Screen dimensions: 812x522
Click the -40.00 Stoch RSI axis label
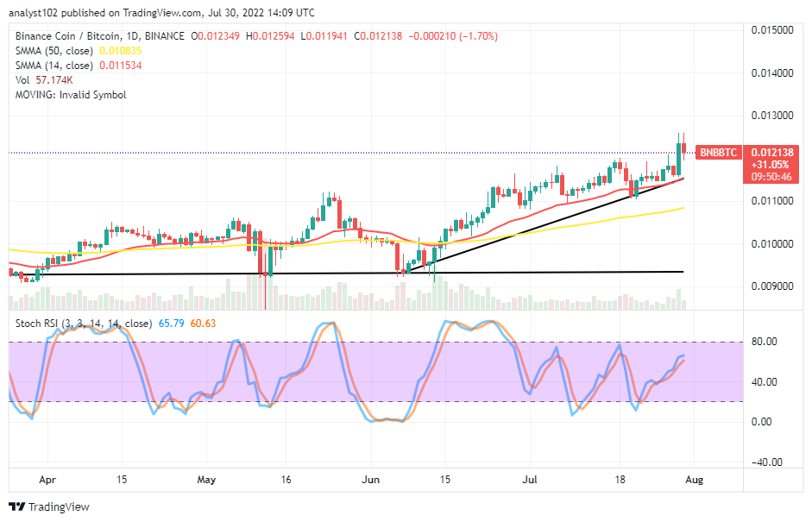[766, 462]
